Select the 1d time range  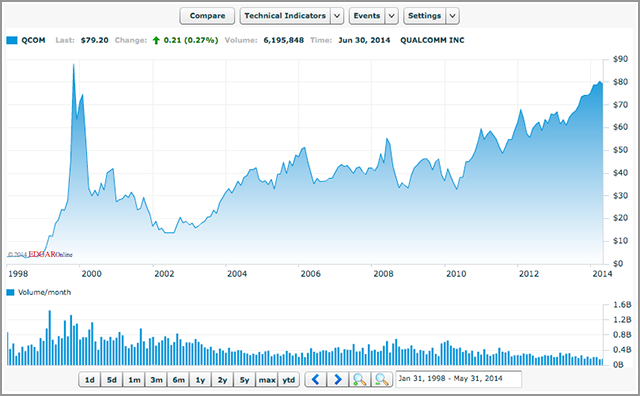click(x=89, y=380)
